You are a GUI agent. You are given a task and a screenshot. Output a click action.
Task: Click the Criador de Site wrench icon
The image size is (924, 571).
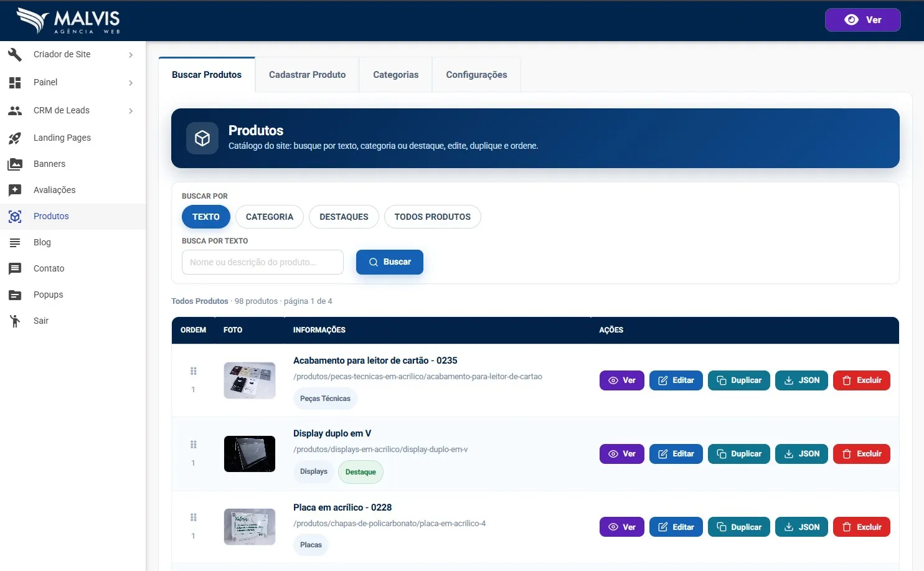pyautogui.click(x=15, y=55)
